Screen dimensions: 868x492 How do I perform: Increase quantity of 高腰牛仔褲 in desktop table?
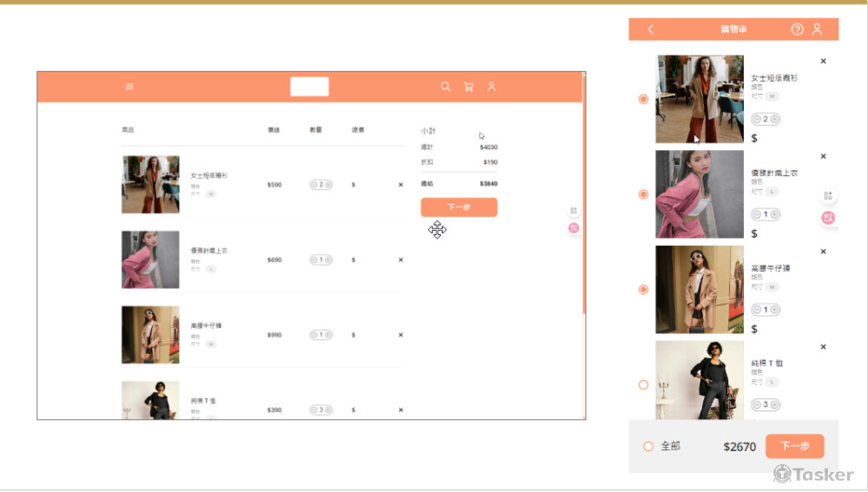[x=327, y=335]
